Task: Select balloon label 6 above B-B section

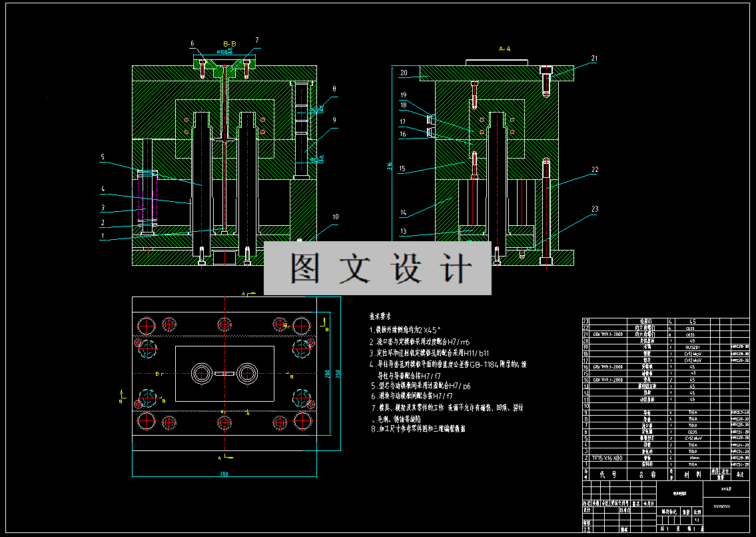Action: (x=192, y=43)
